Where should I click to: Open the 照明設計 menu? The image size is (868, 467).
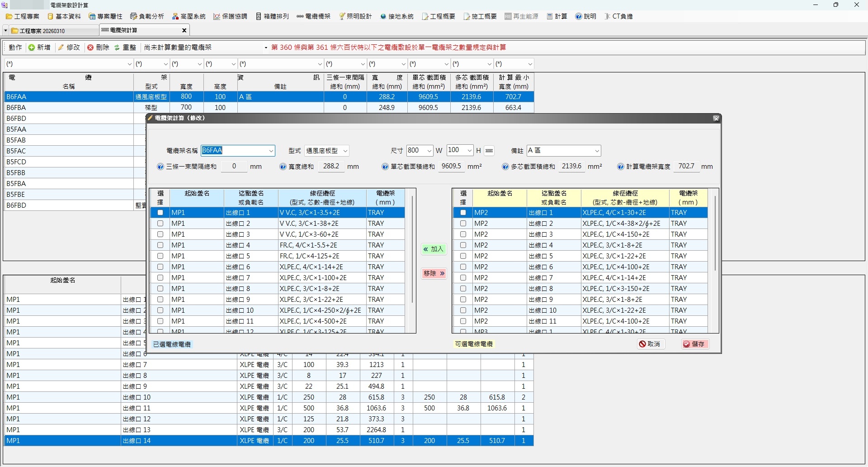point(355,16)
